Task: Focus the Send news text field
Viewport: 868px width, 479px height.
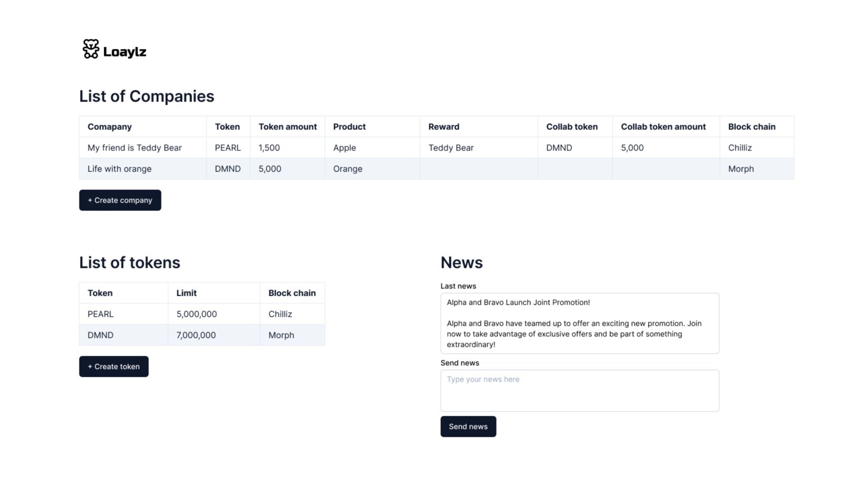Action: [x=580, y=391]
